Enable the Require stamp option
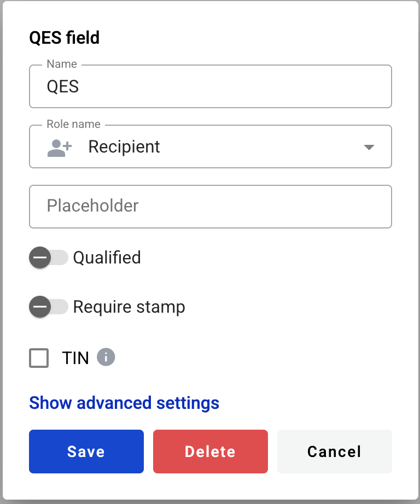This screenshot has width=420, height=504. coord(49,307)
